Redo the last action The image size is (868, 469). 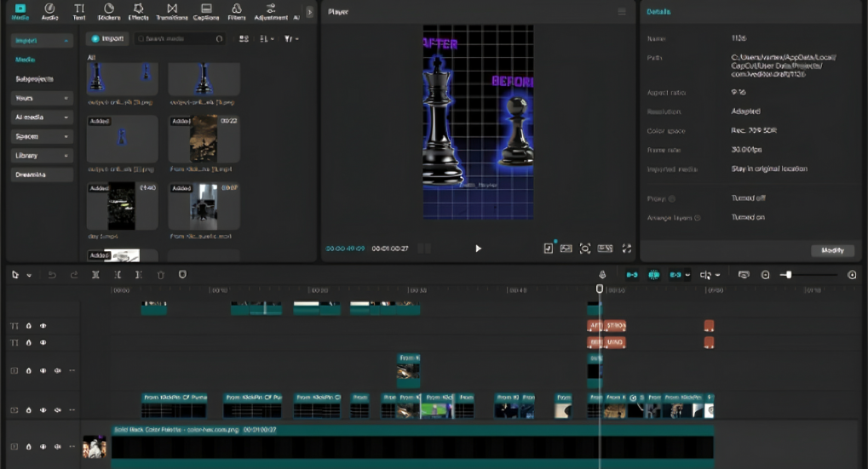pyautogui.click(x=73, y=275)
